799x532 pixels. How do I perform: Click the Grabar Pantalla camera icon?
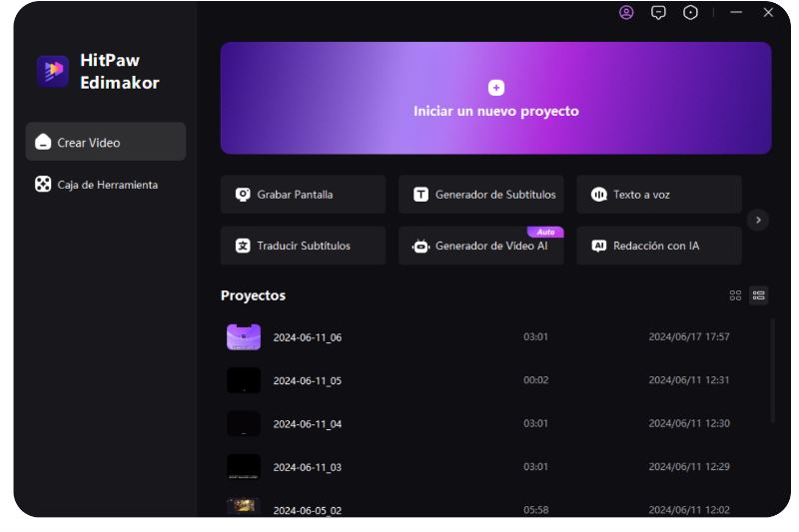243,195
